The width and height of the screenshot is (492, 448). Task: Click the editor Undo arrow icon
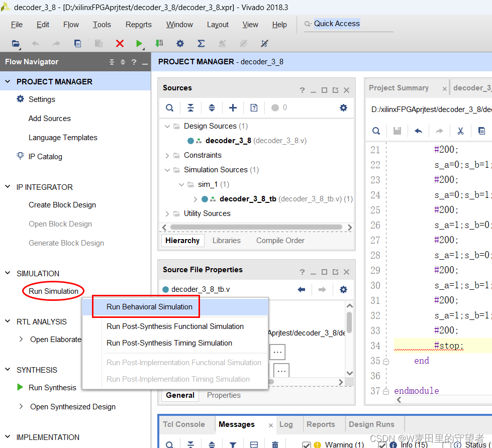(x=418, y=131)
